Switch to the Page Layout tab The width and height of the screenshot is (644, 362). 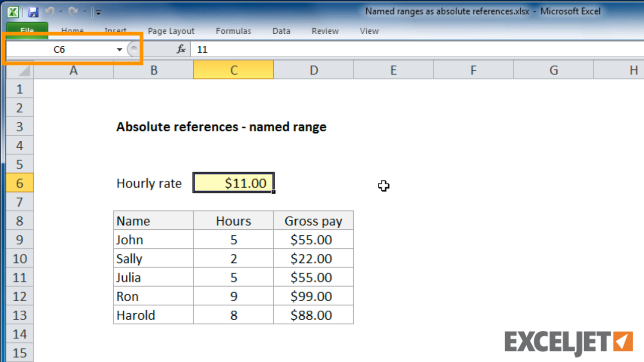coord(171,31)
